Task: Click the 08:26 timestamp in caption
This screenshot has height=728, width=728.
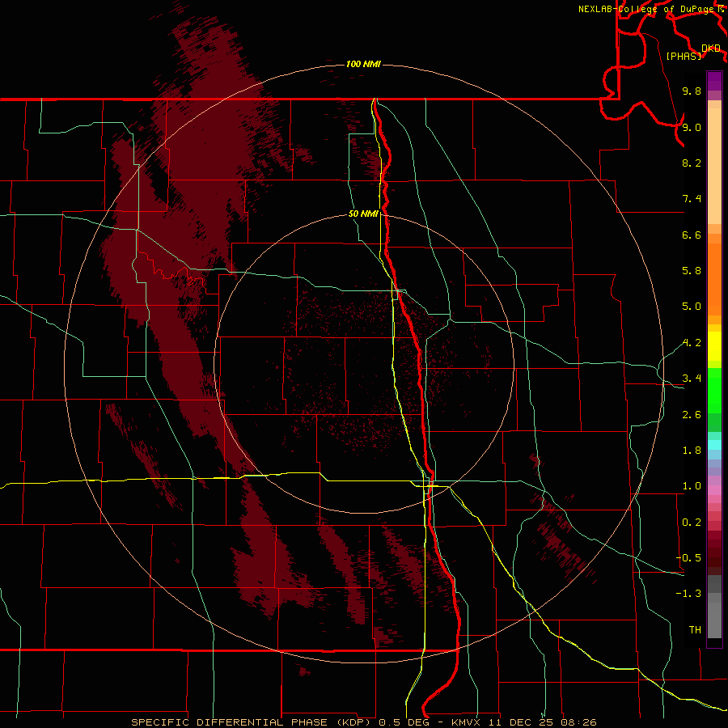Action: point(578,722)
